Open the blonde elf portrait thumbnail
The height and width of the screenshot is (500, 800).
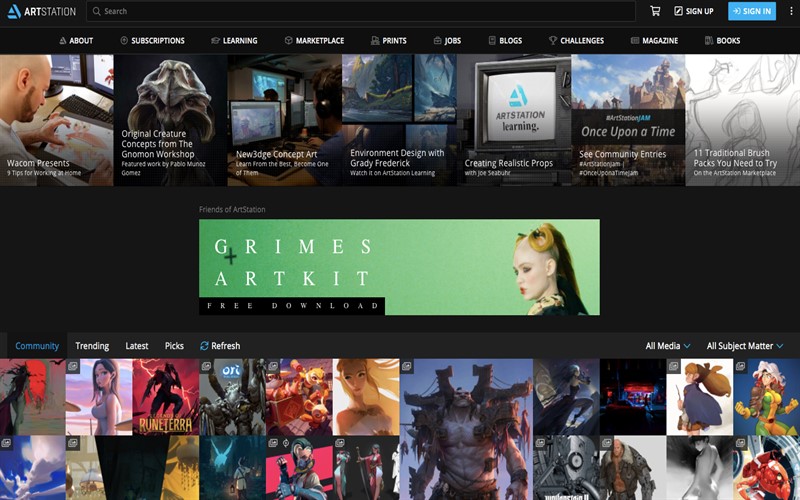(366, 397)
